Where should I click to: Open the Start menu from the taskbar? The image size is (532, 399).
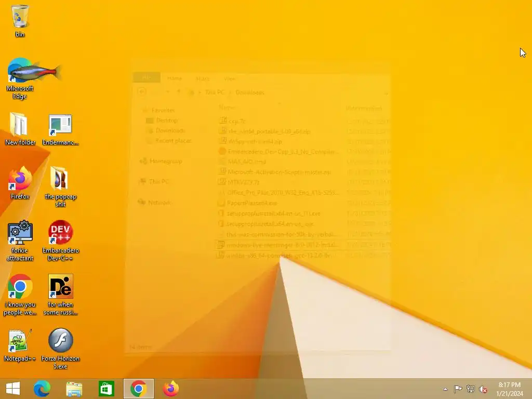click(13, 389)
